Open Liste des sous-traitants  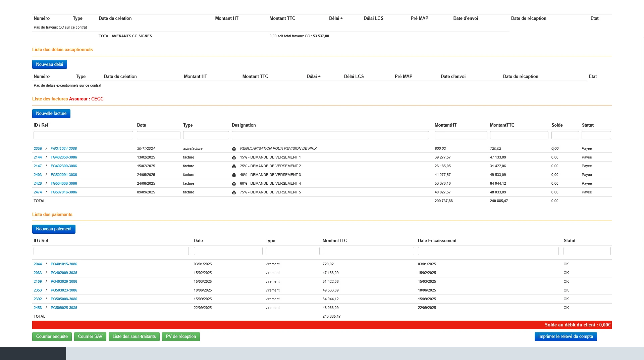134,336
